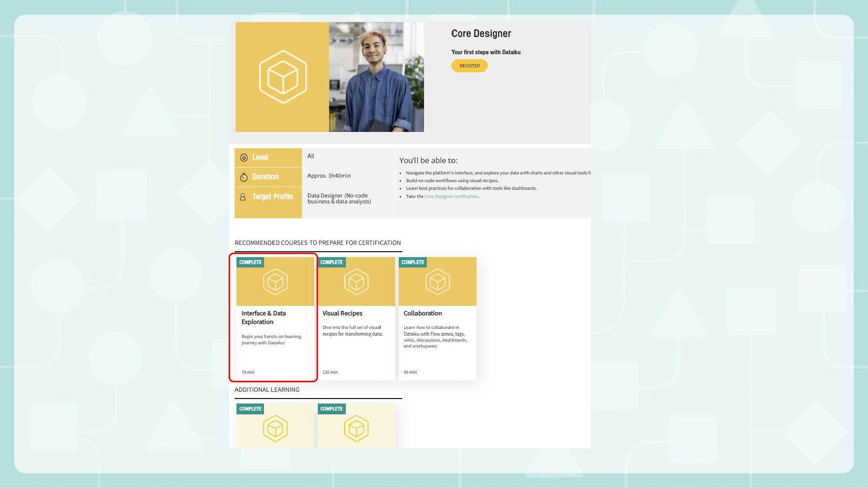Click the '70 min' duration on first course

point(248,372)
